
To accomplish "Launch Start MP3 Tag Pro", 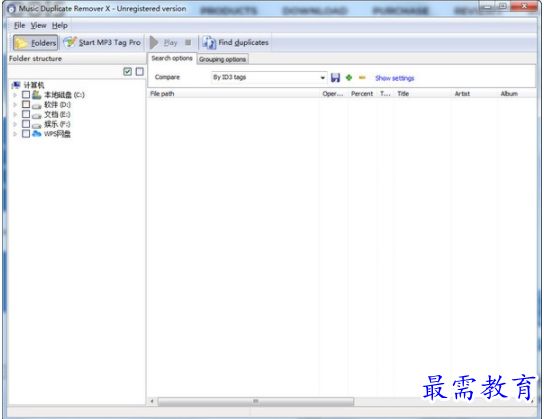I will (102, 43).
